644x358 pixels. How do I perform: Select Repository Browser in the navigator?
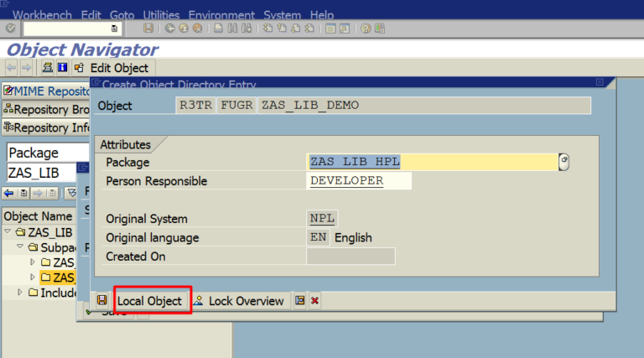pos(46,109)
